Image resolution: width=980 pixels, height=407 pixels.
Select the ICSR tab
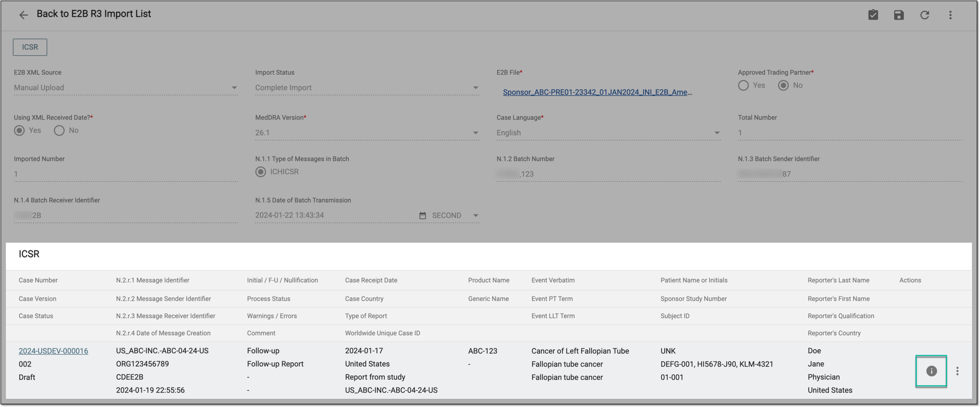click(x=30, y=47)
